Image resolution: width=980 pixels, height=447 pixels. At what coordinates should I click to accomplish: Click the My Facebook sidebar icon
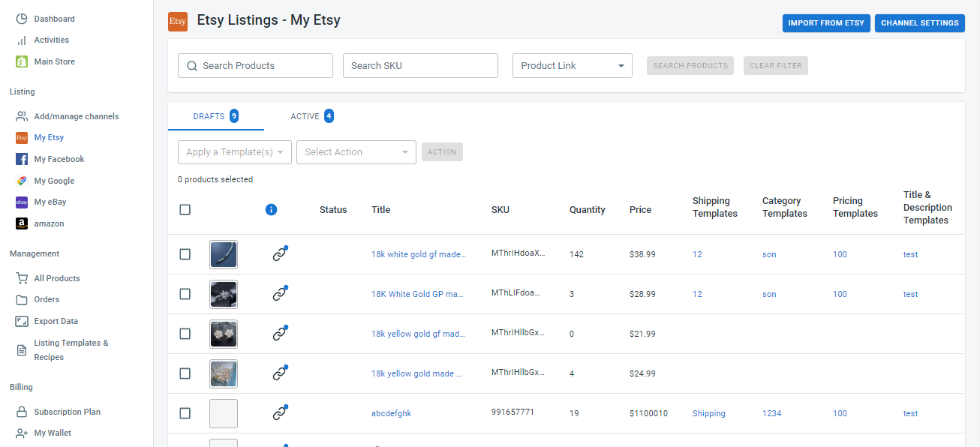click(x=22, y=159)
